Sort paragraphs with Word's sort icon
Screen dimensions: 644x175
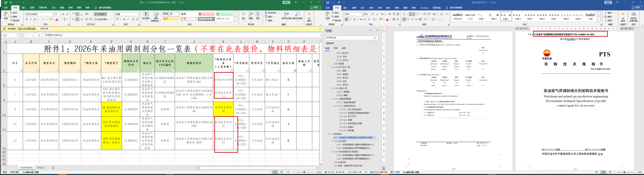point(442,14)
